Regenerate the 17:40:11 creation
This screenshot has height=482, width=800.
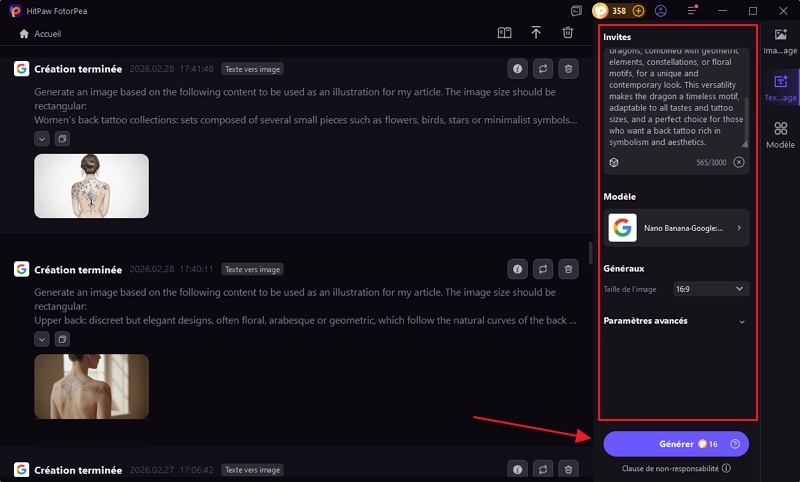(x=543, y=269)
